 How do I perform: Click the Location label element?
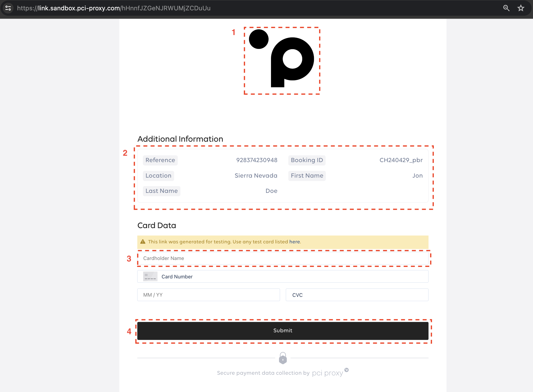(x=158, y=175)
